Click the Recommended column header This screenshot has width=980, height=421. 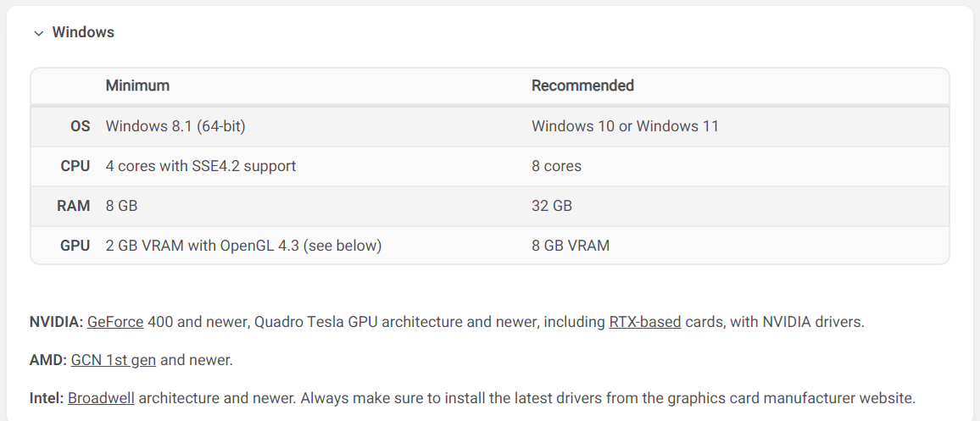point(582,86)
